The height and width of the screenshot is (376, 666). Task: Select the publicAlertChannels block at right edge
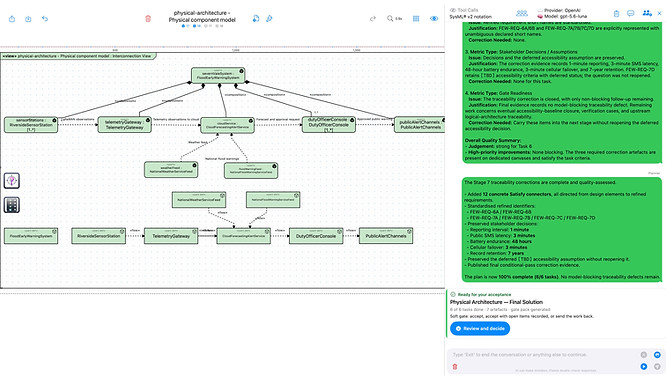[x=420, y=124]
